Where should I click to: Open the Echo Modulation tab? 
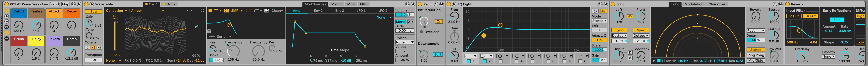[x=694, y=4]
